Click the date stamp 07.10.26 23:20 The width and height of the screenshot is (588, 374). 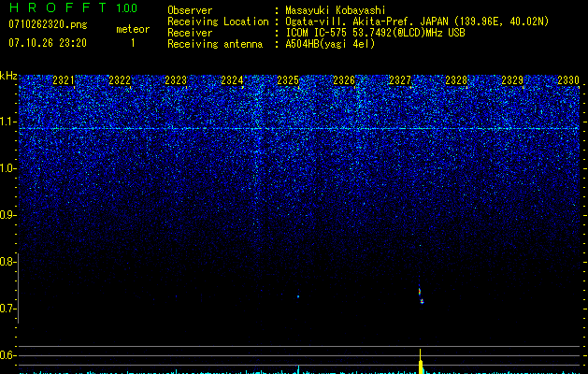(48, 43)
